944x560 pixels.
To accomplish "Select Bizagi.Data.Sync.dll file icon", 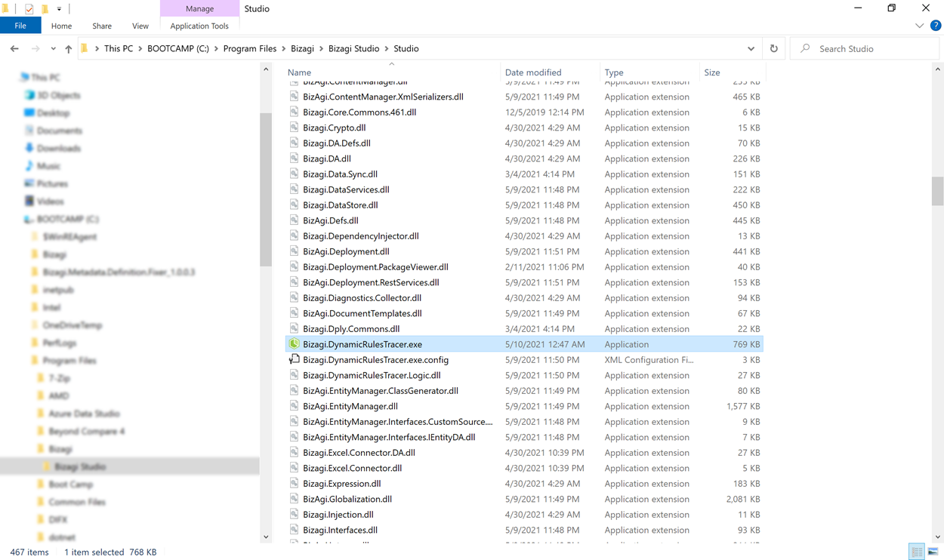I will point(295,174).
